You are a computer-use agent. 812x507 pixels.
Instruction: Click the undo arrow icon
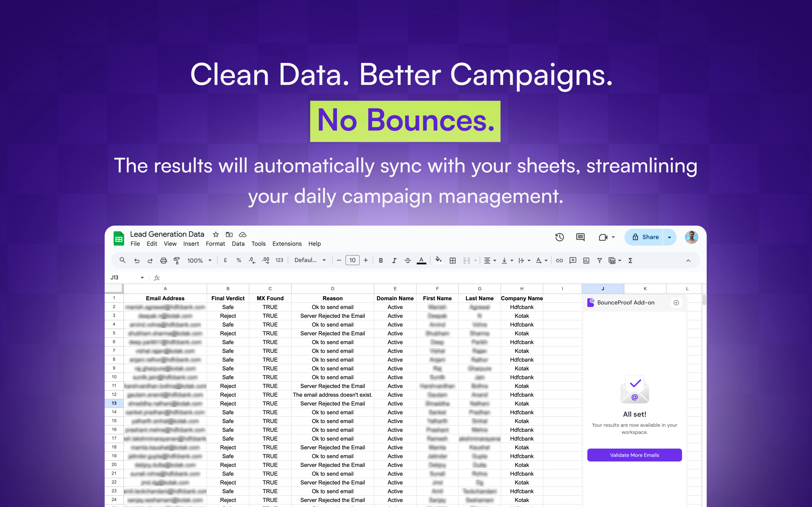[x=137, y=260]
